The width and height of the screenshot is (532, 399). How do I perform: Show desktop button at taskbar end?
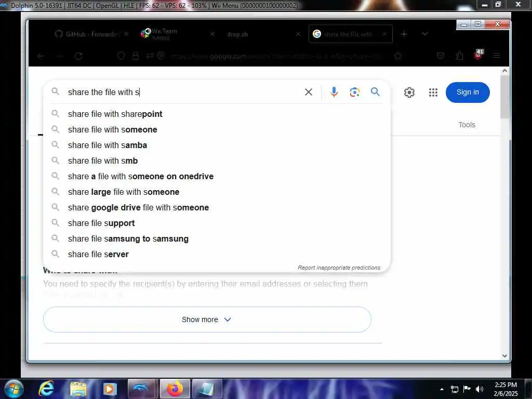coord(528,389)
